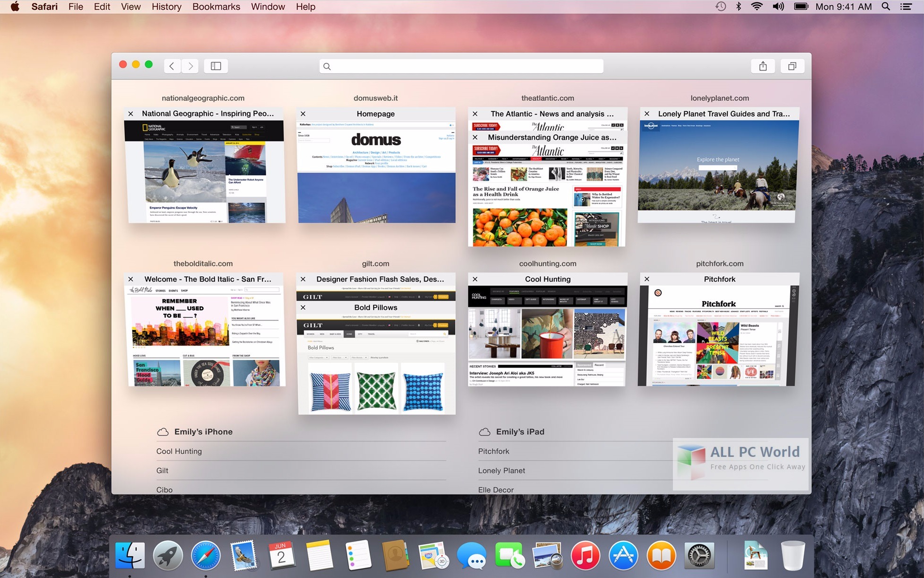
Task: Close the domusweb.it tab
Action: point(302,113)
